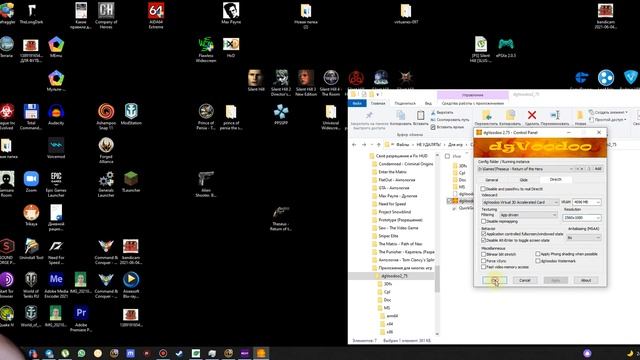The height and width of the screenshot is (360, 640).
Task: Open the Videocard dropdown in dgVoodoo
Action: click(556, 202)
